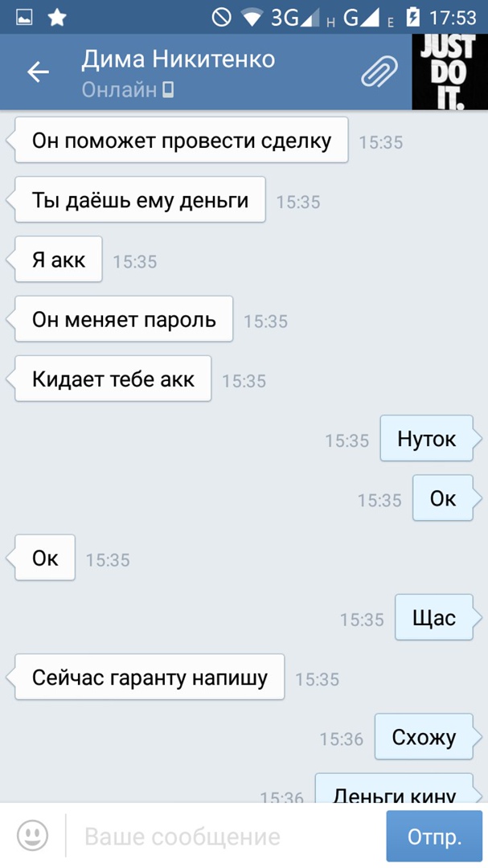
Task: Open the JUST DO IT profile avatar
Action: [x=449, y=72]
